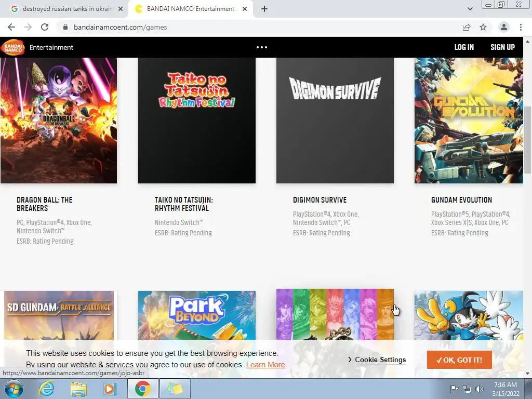Click the browser back arrow
This screenshot has height=399, width=532.
tap(11, 27)
